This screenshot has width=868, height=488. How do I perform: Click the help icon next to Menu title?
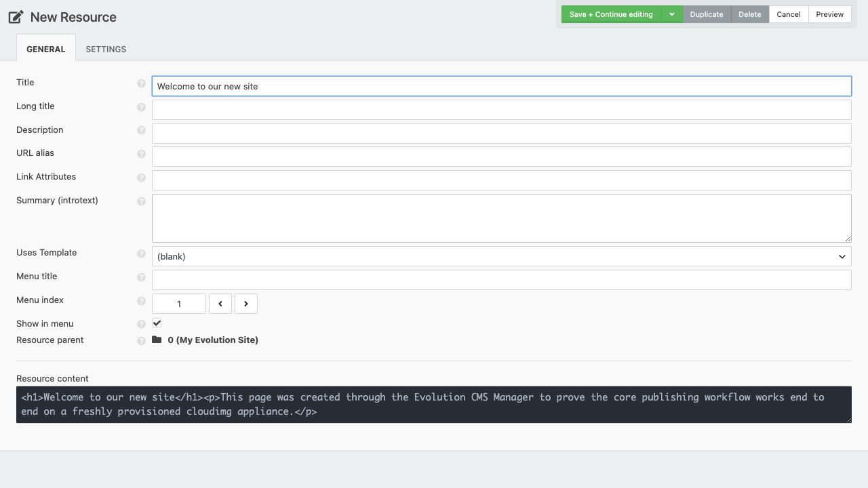tap(141, 277)
